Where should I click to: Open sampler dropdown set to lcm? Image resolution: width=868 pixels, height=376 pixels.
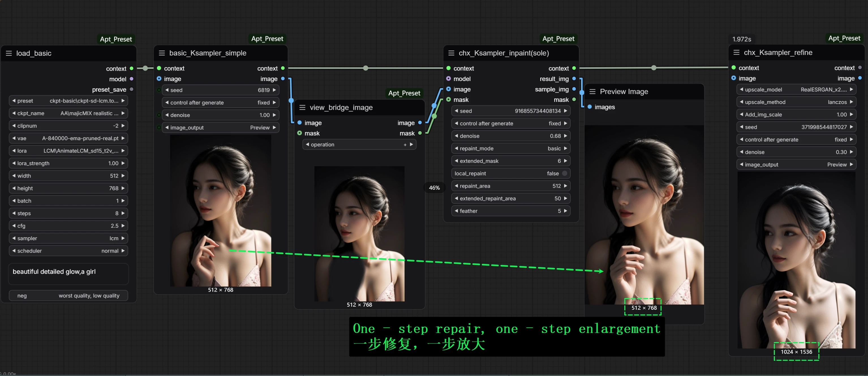(68, 238)
